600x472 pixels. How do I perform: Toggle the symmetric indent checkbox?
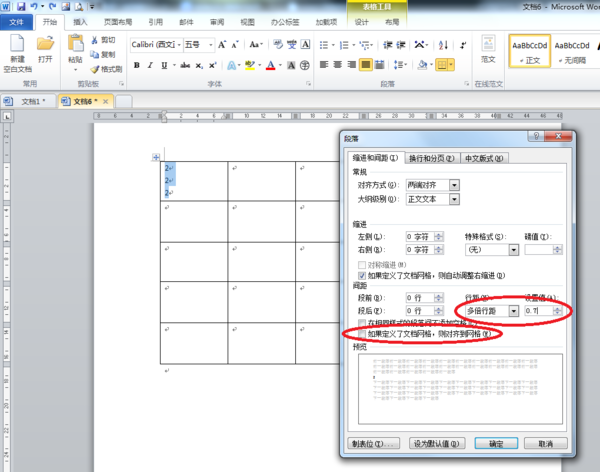[x=362, y=265]
